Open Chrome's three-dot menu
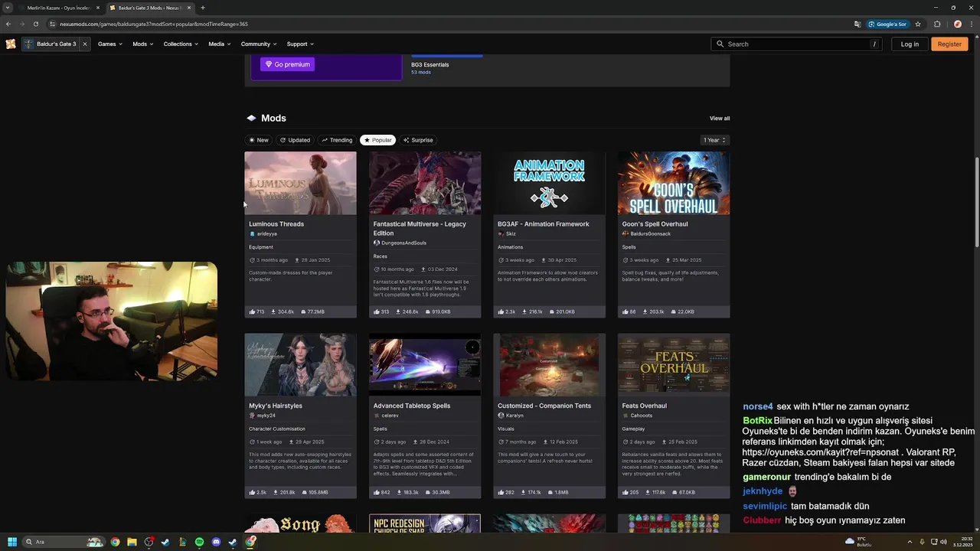 (x=971, y=24)
